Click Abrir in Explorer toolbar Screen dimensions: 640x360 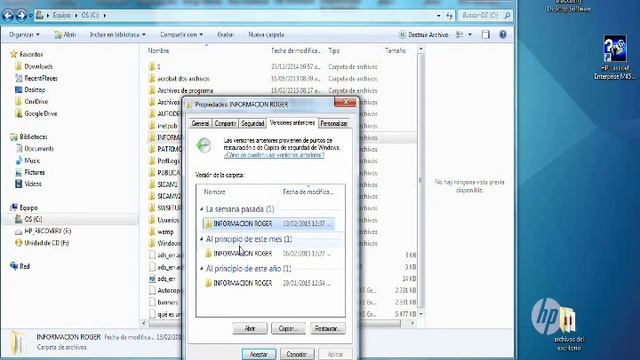pos(65,35)
